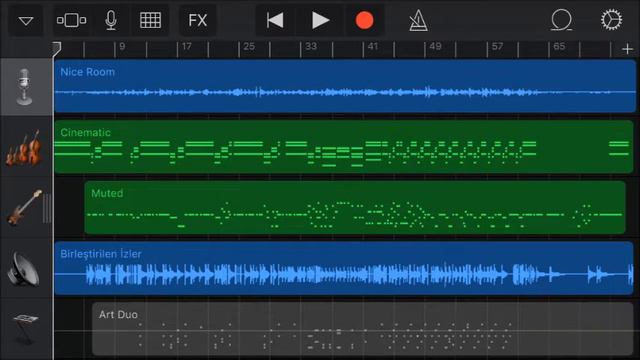Select the Birleştirilen İzler audio region

[344, 268]
